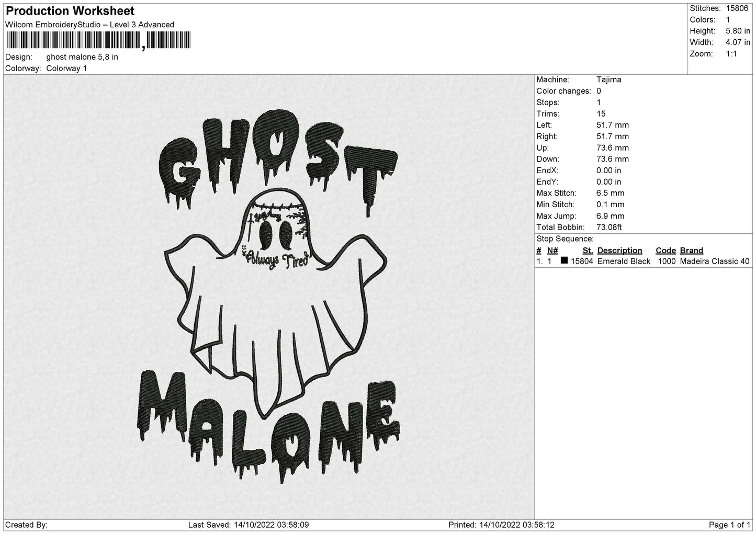The width and height of the screenshot is (756, 534).
Task: Click the Down value 73.6 mm
Action: (x=613, y=159)
